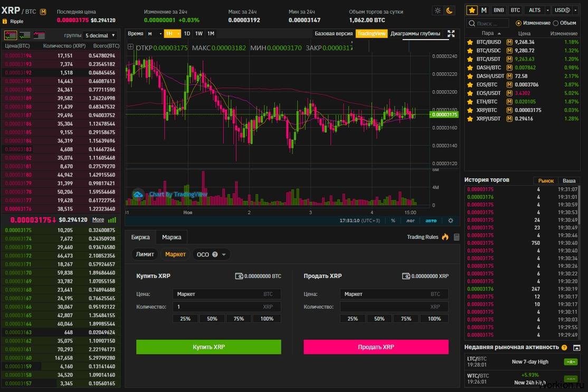Click the green Купить XRP button

pyautogui.click(x=208, y=347)
